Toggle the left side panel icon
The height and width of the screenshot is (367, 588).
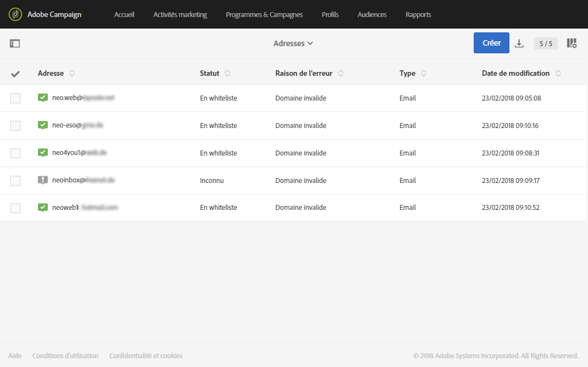(15, 43)
